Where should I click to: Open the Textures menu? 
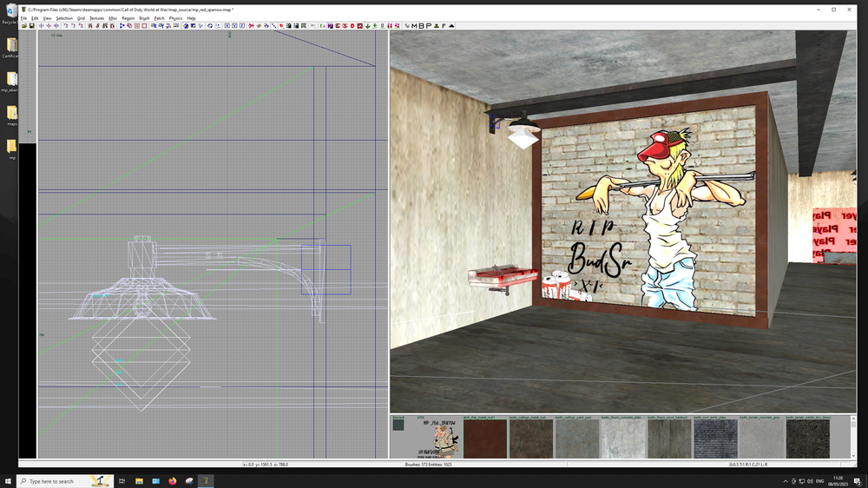click(x=96, y=17)
